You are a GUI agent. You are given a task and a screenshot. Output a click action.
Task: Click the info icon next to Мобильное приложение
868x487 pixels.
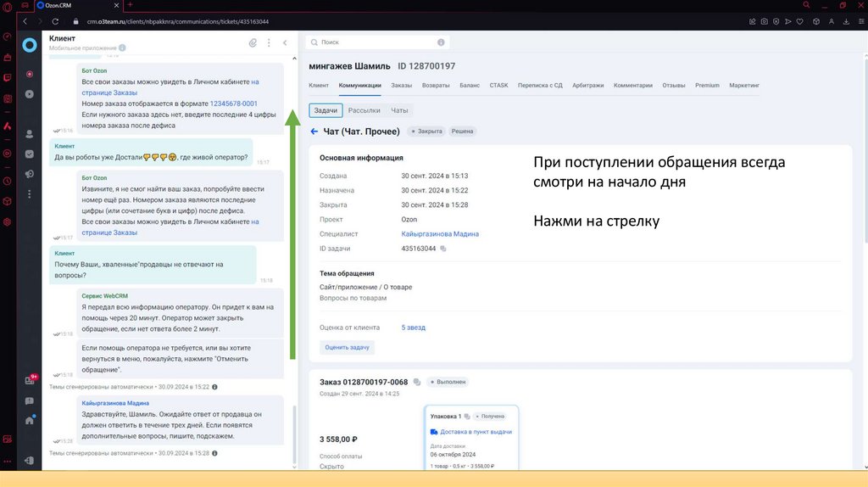point(122,48)
